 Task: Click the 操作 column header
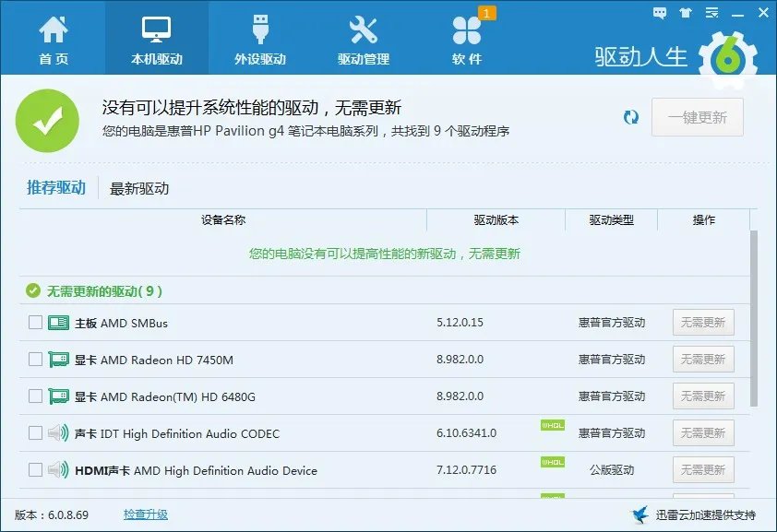click(704, 219)
